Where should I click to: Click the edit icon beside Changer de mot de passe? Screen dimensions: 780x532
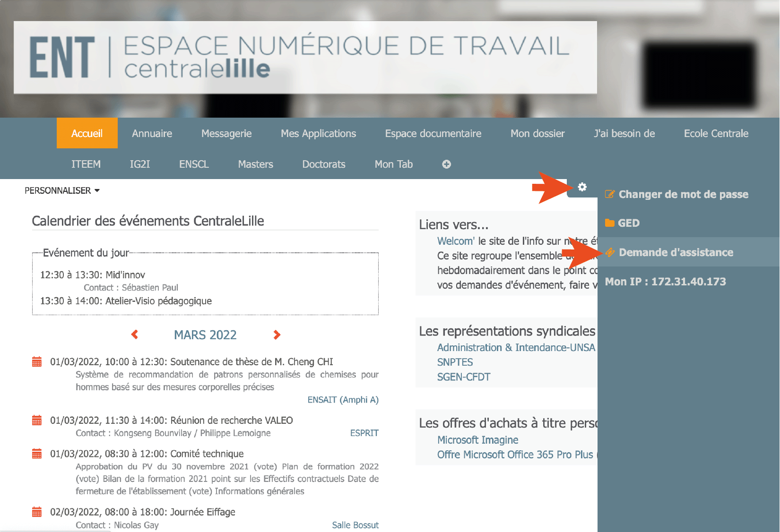[610, 194]
